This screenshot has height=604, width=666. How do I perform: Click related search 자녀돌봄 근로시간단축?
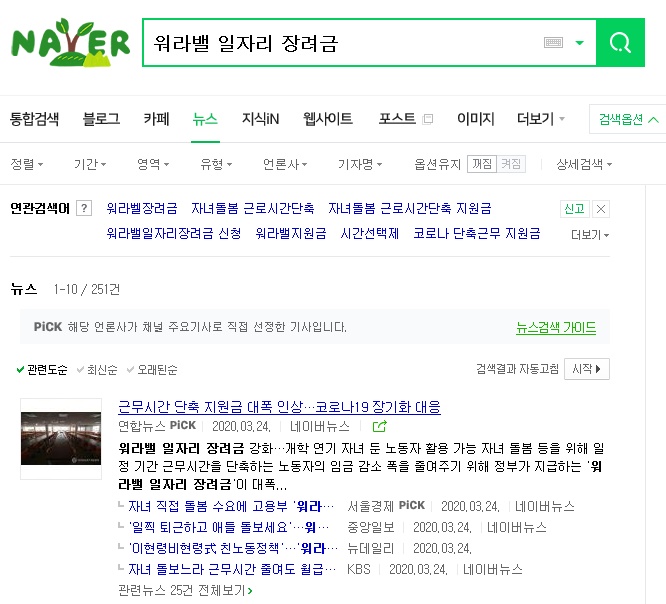(253, 208)
